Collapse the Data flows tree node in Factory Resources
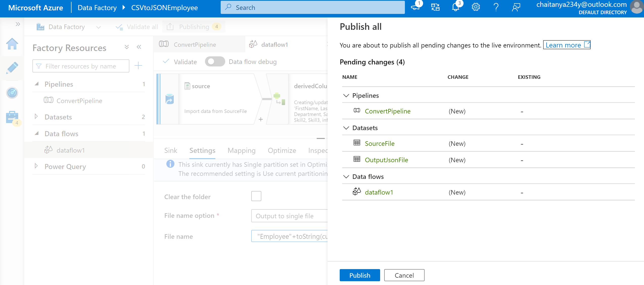 [x=37, y=133]
